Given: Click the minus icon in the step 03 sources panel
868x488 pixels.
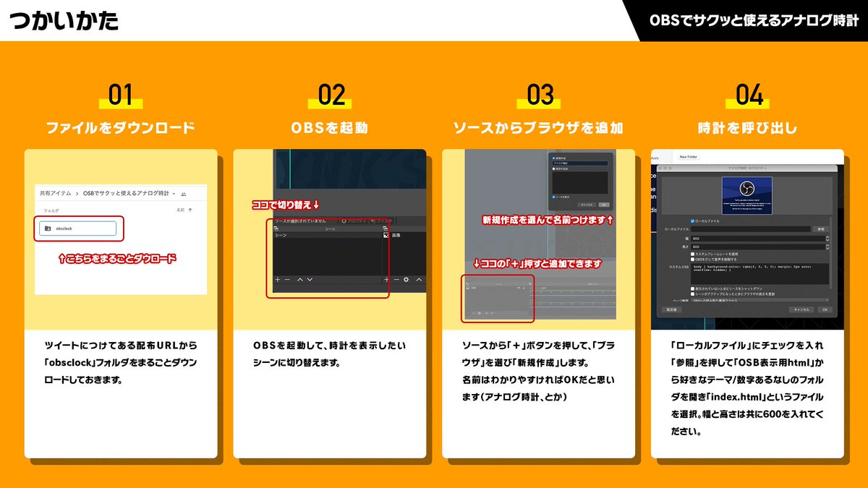Looking at the screenshot, I should [x=474, y=313].
